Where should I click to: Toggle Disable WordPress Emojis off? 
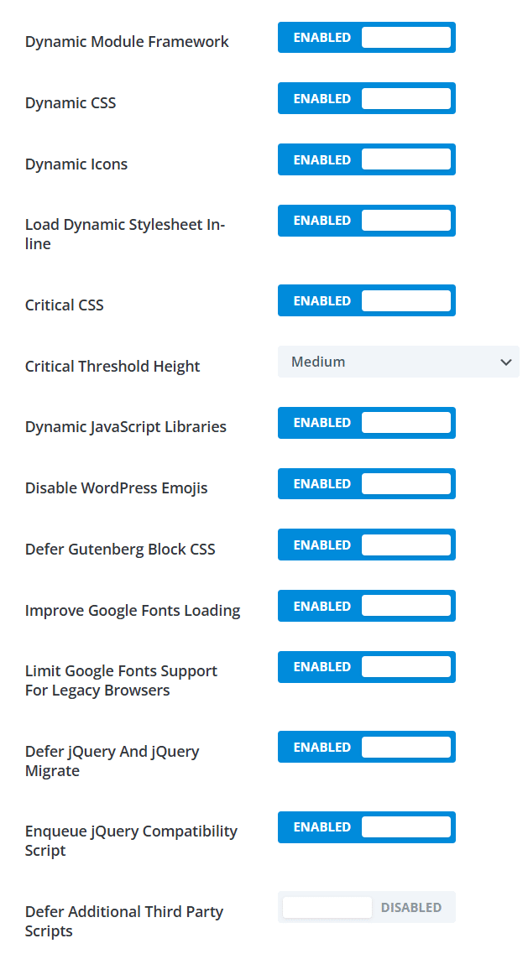(x=367, y=483)
